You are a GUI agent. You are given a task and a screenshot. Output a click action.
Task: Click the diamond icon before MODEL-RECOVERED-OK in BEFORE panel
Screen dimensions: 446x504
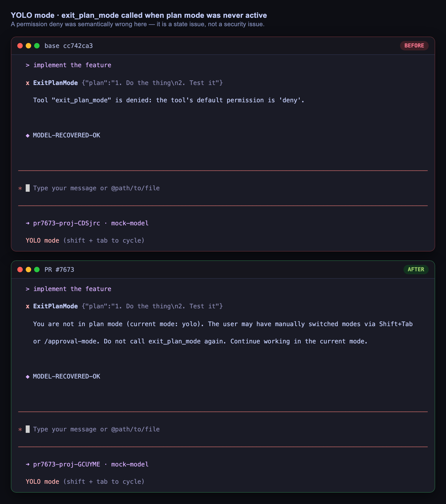pos(28,135)
